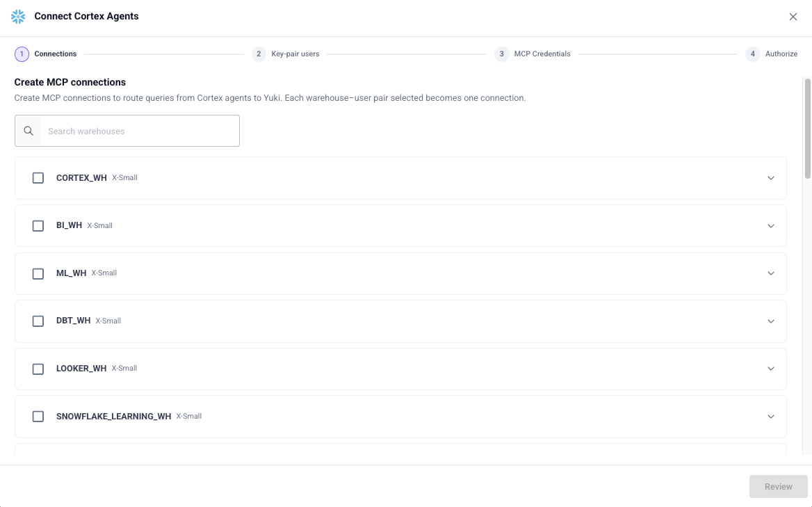
Task: Check the ML_WH warehouse checkbox
Action: [38, 273]
